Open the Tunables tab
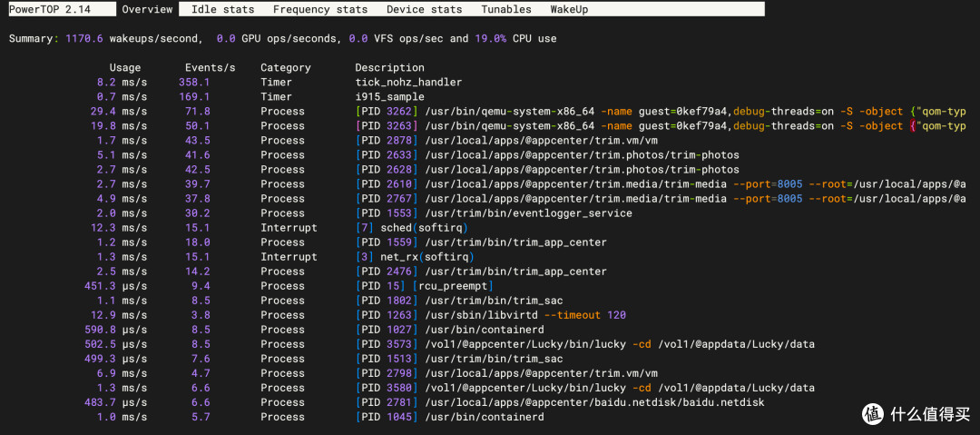The width and height of the screenshot is (980, 435). click(x=506, y=9)
